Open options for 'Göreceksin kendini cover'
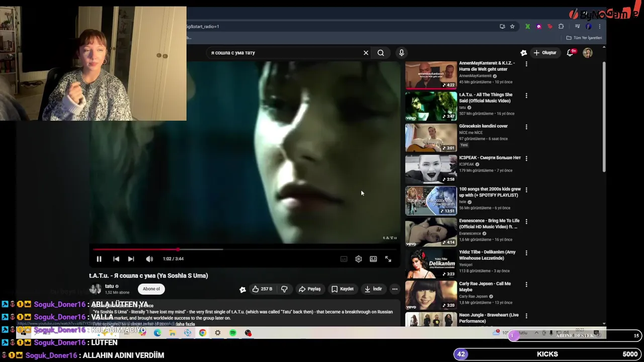The image size is (644, 362). [x=526, y=127]
